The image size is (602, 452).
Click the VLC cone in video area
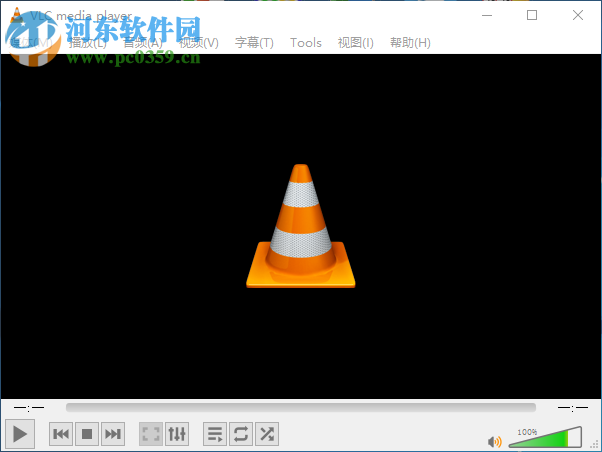tap(301, 226)
